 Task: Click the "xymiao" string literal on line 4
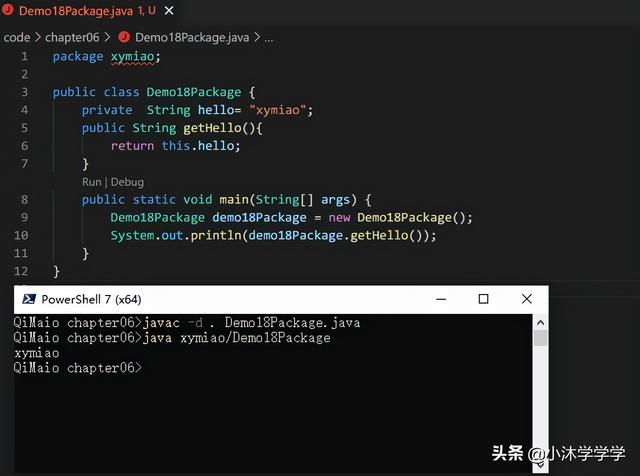278,110
